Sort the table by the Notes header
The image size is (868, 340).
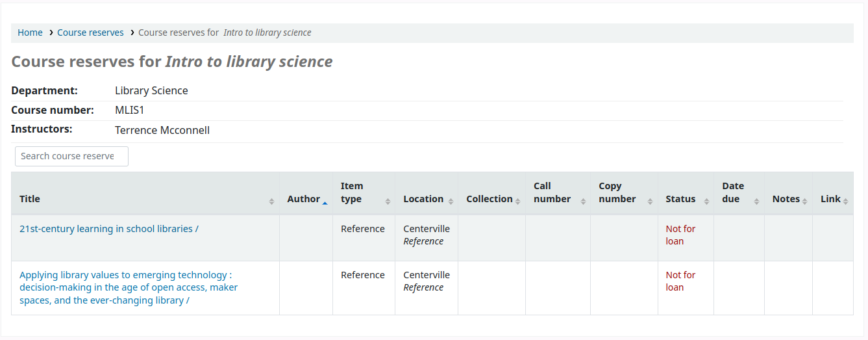[786, 199]
